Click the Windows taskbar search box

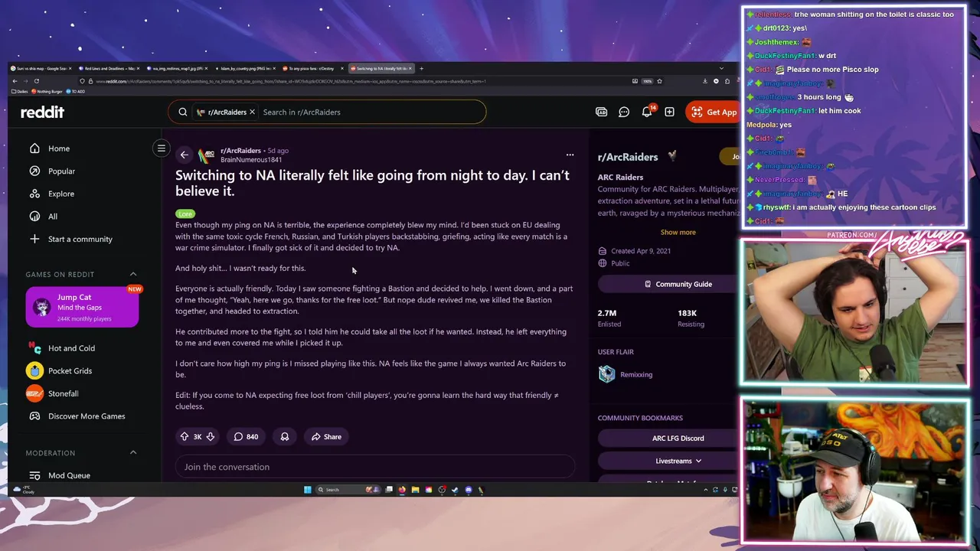point(348,490)
